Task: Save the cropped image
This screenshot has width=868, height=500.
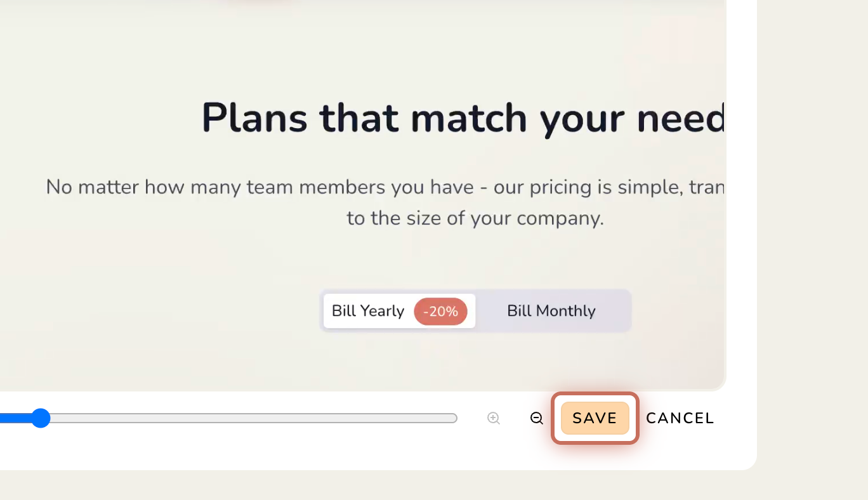Action: (595, 418)
